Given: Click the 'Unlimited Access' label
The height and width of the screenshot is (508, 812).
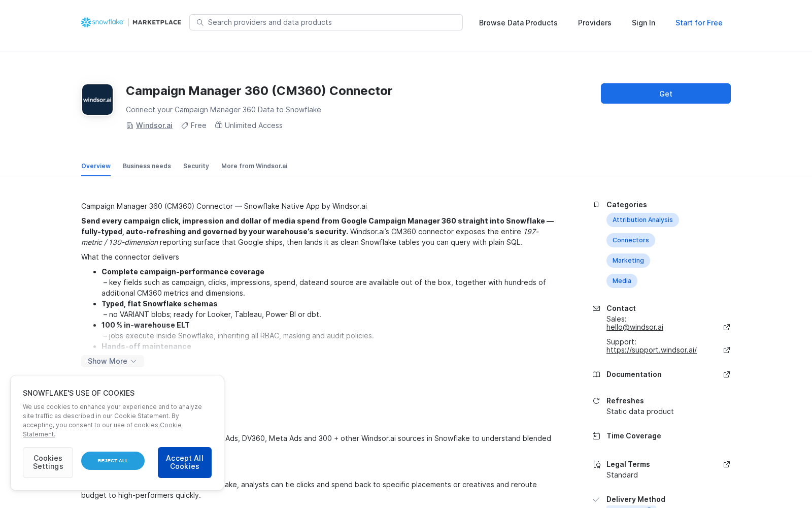Looking at the screenshot, I should pyautogui.click(x=254, y=125).
